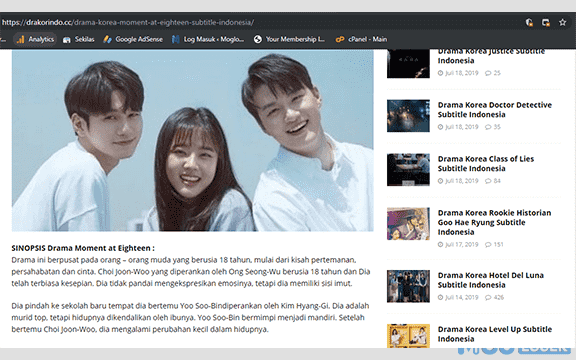
Task: Click the Analytics bar chart icon
Action: pos(20,39)
